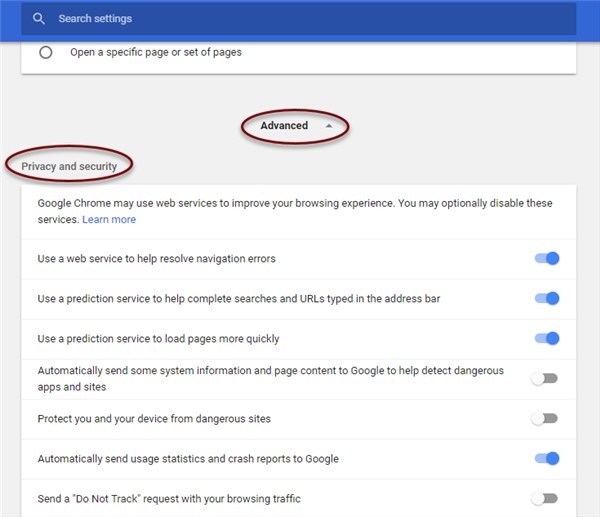Collapse the Advanced section
Viewport: 600px width, 517px height.
(x=284, y=126)
